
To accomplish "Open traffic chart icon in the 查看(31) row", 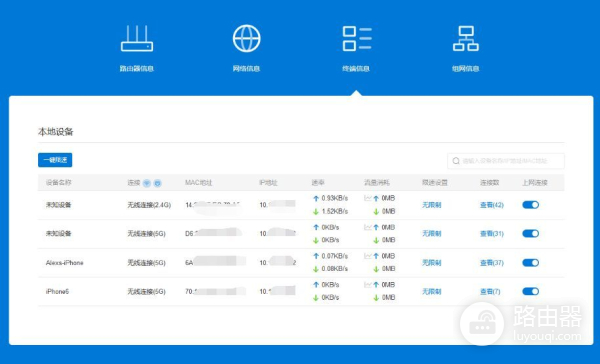I will click(x=368, y=227).
